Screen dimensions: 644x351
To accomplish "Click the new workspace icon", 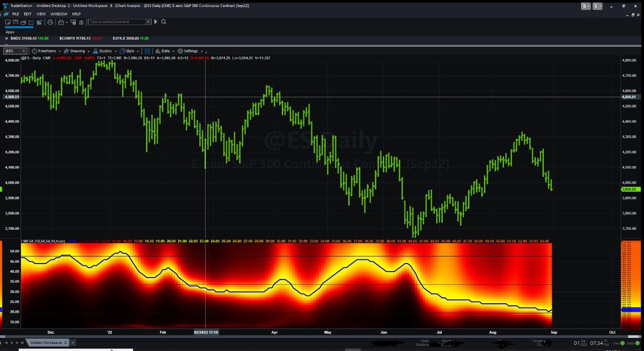I will click(8, 22).
